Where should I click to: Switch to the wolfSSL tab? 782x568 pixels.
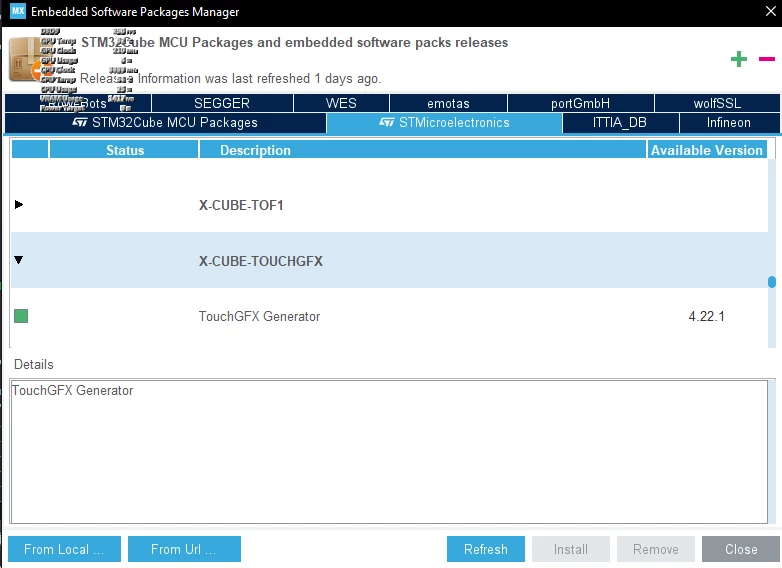click(717, 103)
